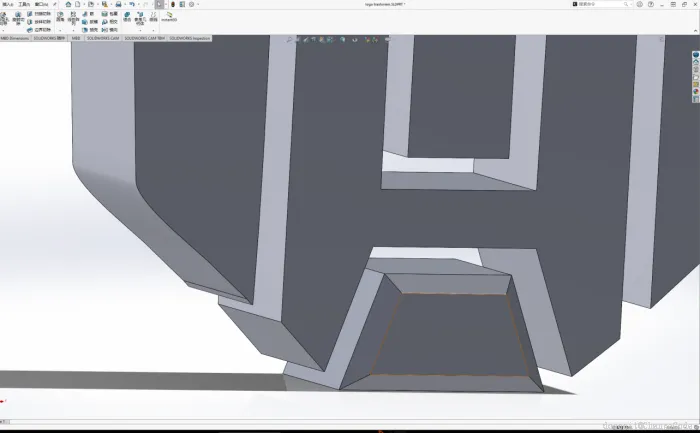This screenshot has height=433, width=700.
Task: Open View Settings monitor icon
Action: tap(388, 40)
